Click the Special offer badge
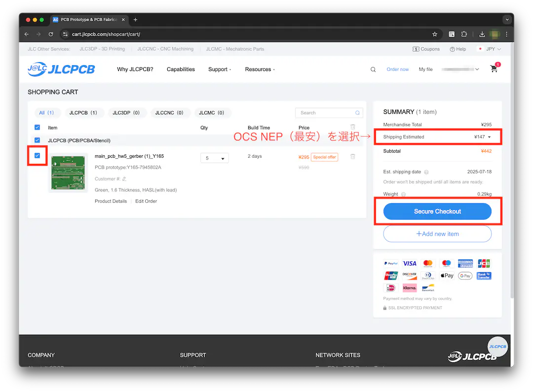Viewport: 533px width, 392px height. pyautogui.click(x=324, y=157)
